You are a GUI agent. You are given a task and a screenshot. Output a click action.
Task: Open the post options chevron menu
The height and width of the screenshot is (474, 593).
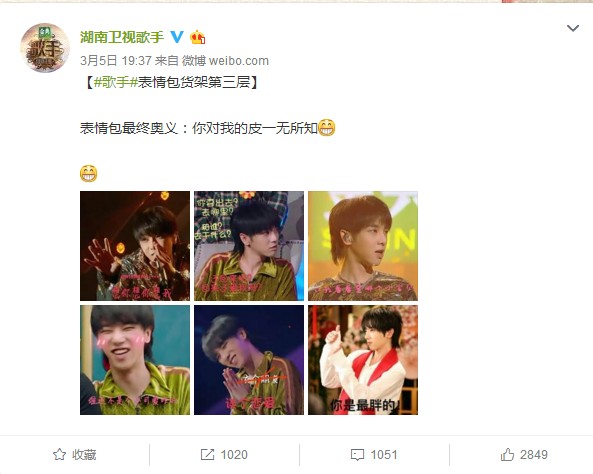(x=573, y=28)
